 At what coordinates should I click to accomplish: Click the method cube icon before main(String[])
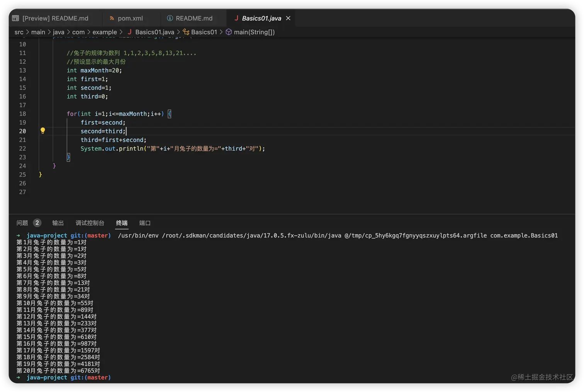pyautogui.click(x=229, y=32)
